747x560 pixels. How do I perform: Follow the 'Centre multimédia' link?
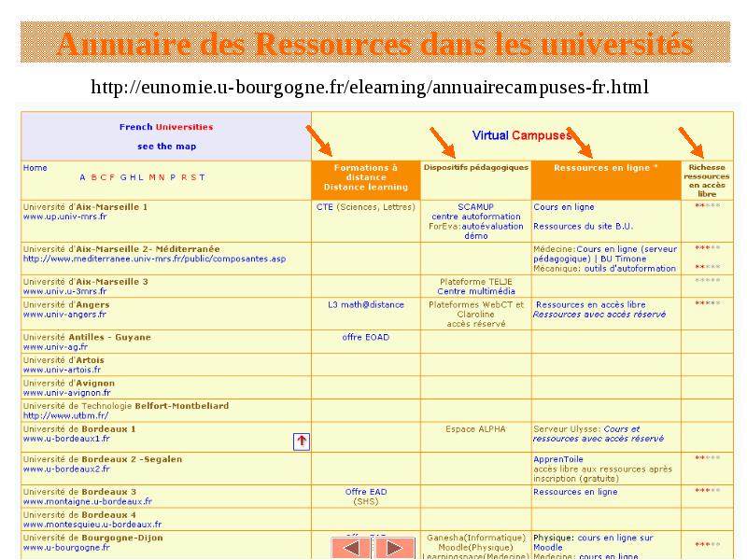476,291
